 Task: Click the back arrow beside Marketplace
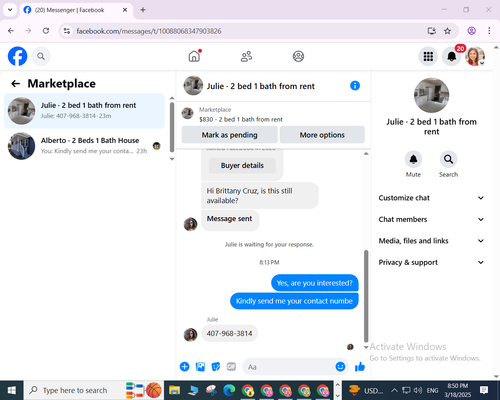pos(15,83)
